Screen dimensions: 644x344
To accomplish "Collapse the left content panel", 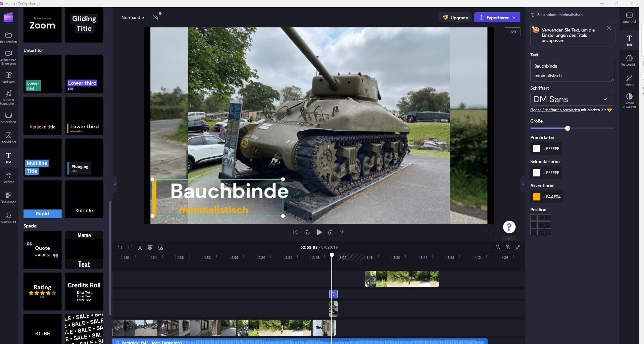I will point(115,184).
